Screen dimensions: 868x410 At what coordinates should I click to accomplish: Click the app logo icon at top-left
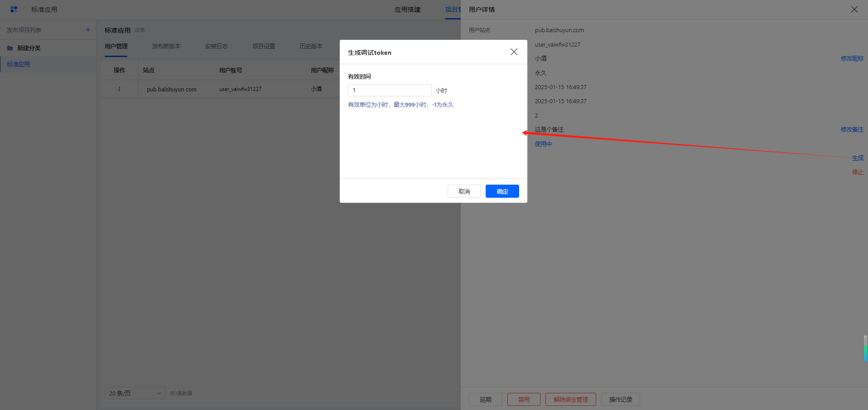[14, 10]
